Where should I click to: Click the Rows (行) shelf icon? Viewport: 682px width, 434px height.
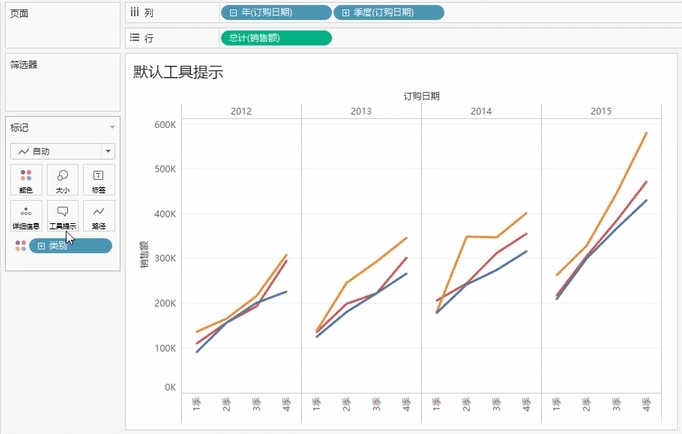[x=134, y=38]
